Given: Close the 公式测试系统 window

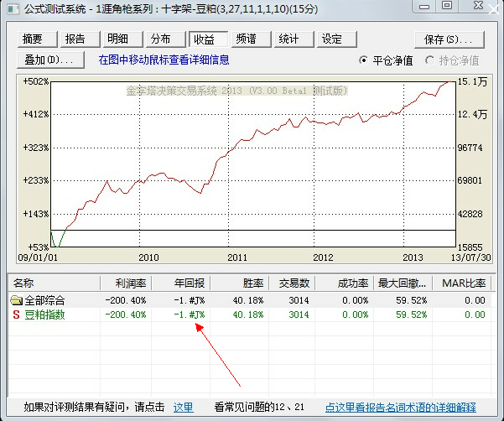Looking at the screenshot, I should pyautogui.click(x=479, y=6).
